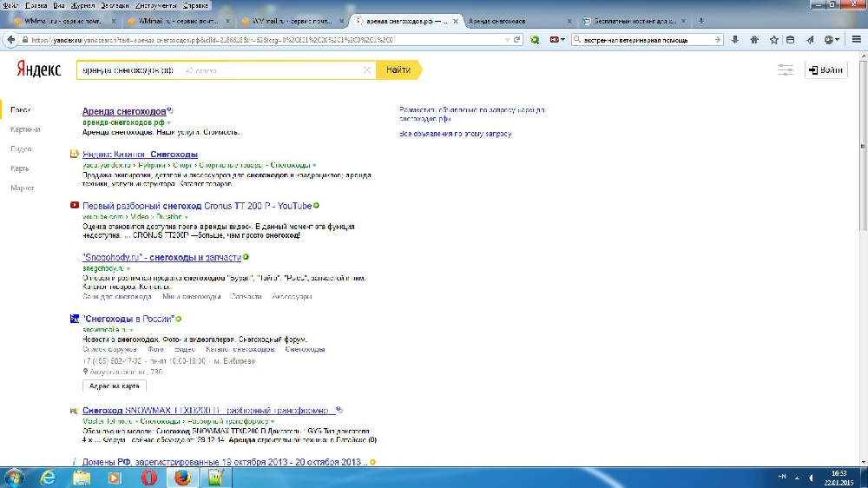Click the 'Адрес на карте' button

click(114, 386)
